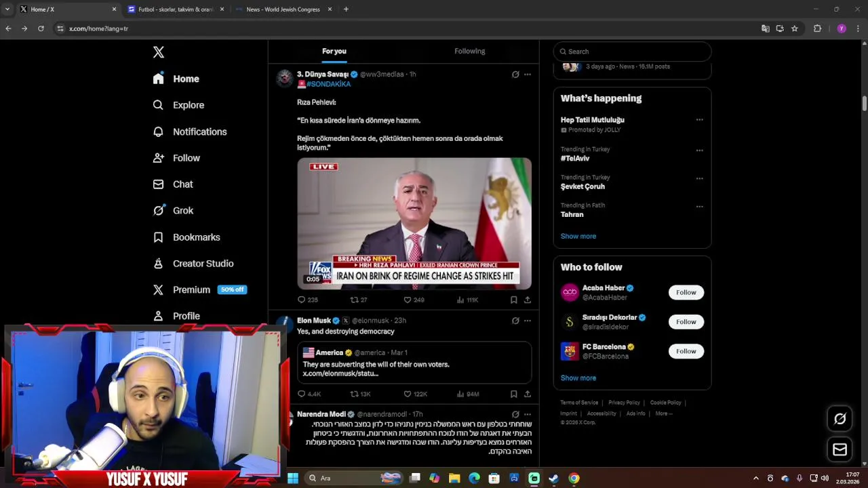The image size is (868, 488).
Task: Repost the post with 27 reposts
Action: (x=359, y=300)
